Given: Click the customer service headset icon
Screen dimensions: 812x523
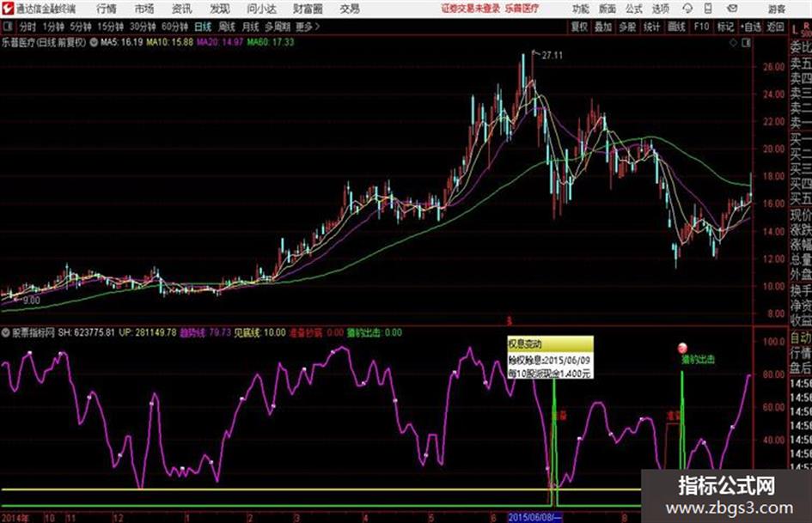Looking at the screenshot, I should (687, 9).
